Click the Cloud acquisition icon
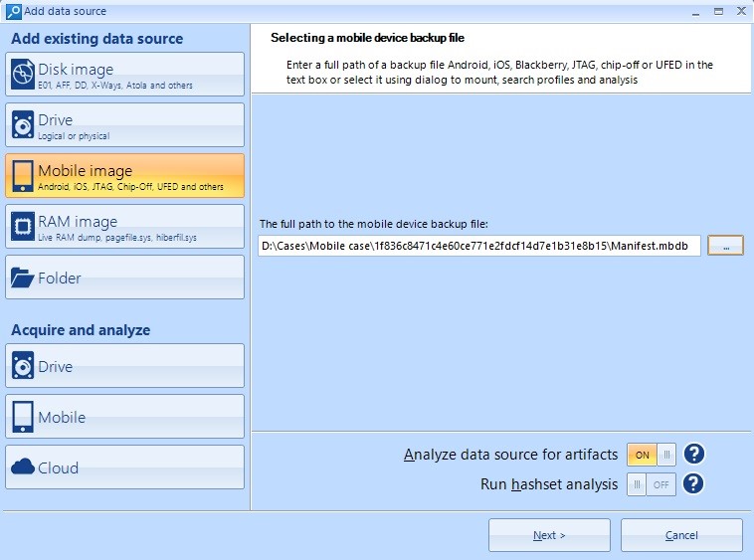 point(23,467)
